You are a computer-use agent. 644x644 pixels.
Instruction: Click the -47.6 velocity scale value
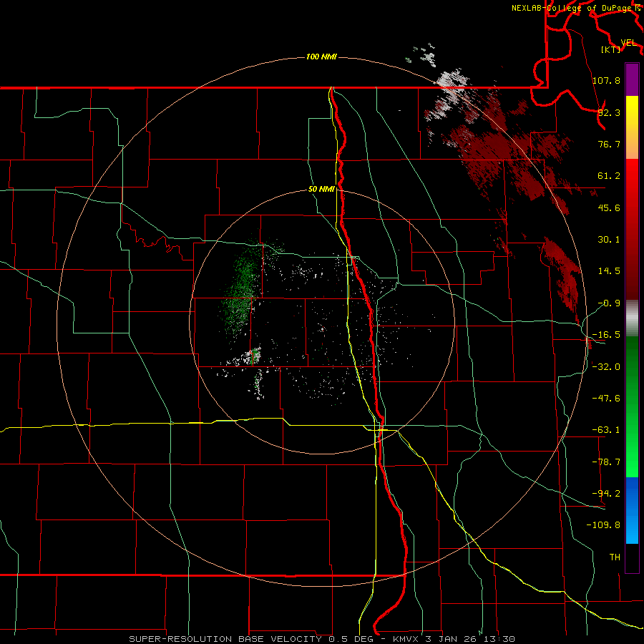(x=606, y=399)
